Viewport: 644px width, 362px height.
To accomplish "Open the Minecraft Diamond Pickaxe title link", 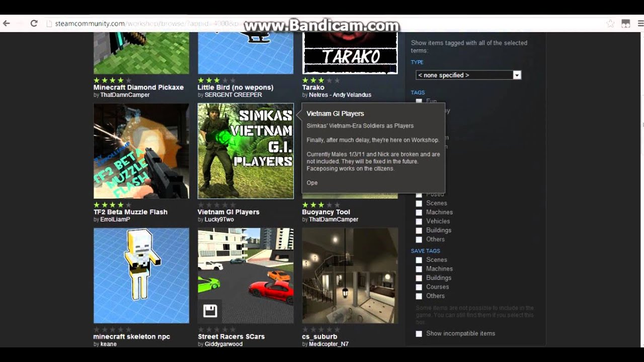I will click(138, 87).
